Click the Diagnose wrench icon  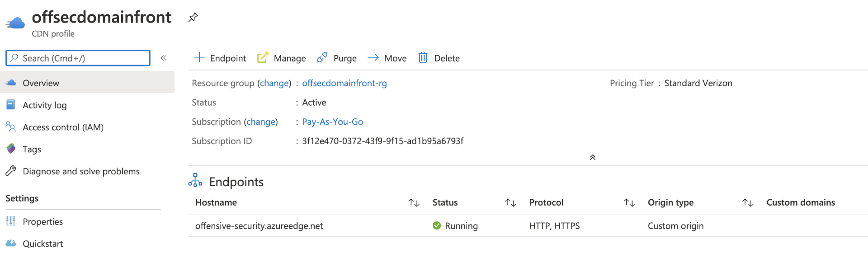(11, 171)
